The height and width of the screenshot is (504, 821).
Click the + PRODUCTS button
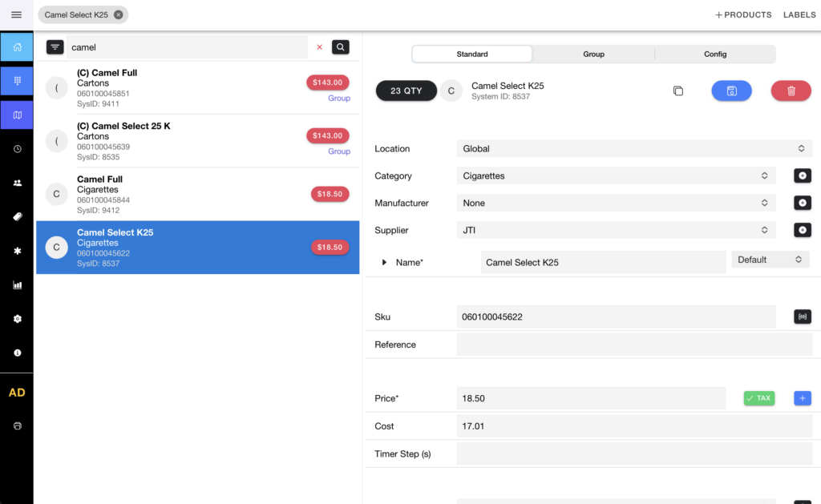tap(743, 14)
